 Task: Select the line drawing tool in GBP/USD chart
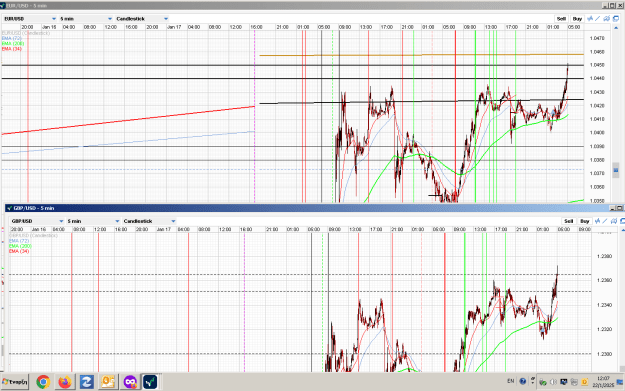click(605, 221)
